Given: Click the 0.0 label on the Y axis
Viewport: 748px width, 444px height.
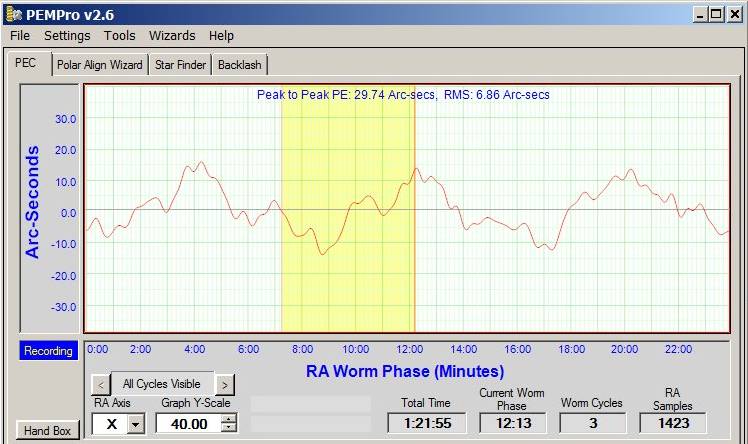Looking at the screenshot, I should [68, 213].
